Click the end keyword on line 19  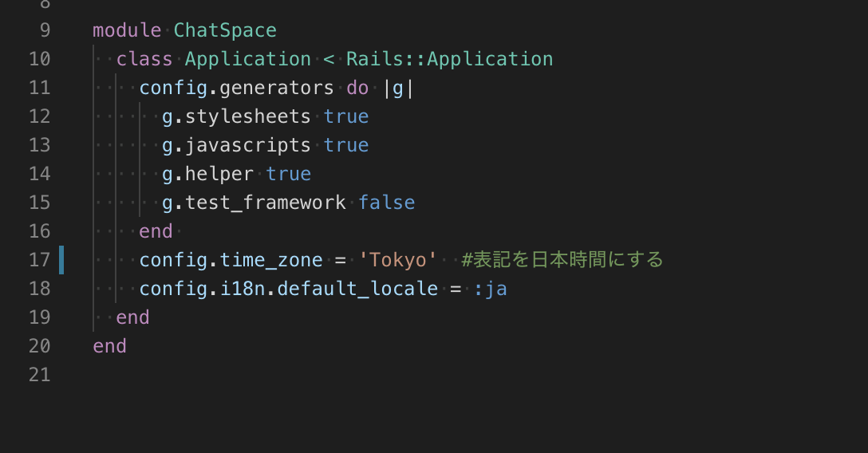click(x=132, y=317)
